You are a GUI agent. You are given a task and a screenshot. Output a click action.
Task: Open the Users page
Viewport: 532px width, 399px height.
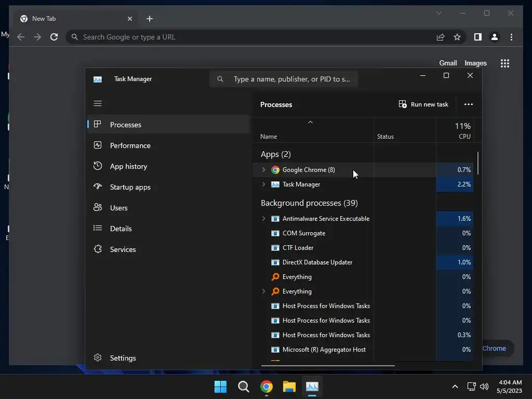tap(169, 208)
